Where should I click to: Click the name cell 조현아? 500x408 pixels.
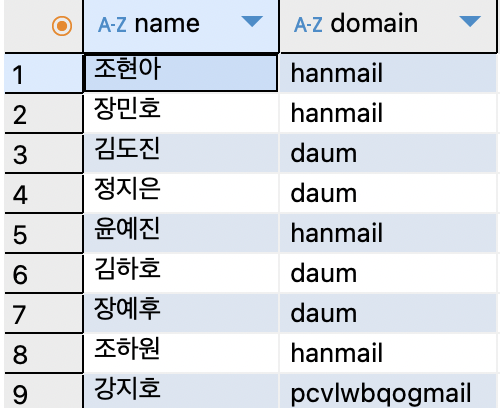[181, 73]
